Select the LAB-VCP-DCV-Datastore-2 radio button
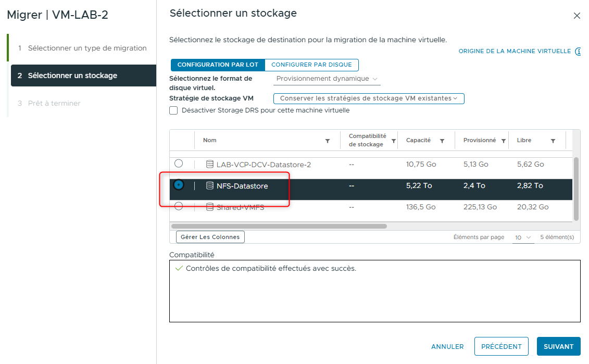 pyautogui.click(x=179, y=163)
